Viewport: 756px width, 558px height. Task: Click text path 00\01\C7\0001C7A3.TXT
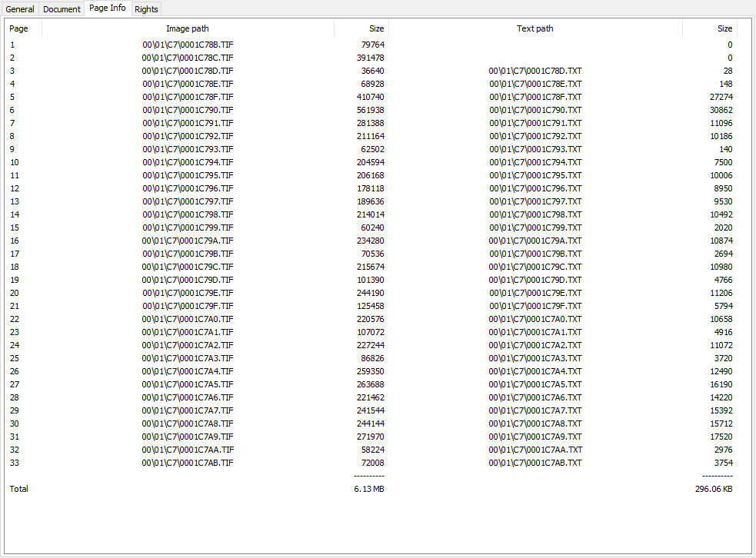pos(535,358)
